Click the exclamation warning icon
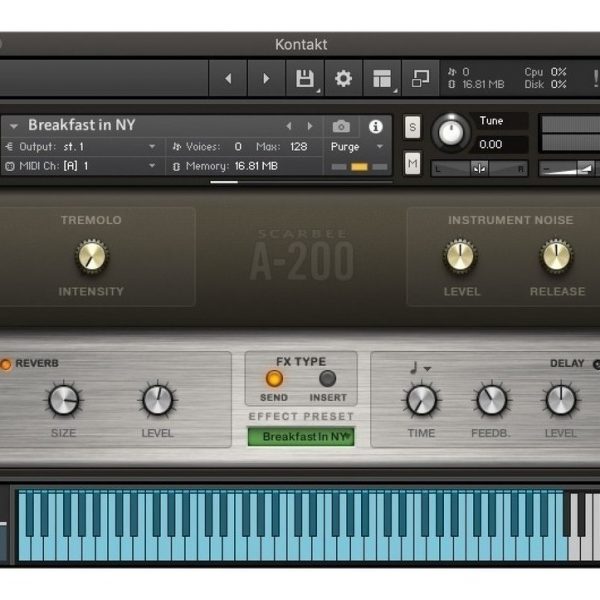The height and width of the screenshot is (600, 600). [595, 78]
